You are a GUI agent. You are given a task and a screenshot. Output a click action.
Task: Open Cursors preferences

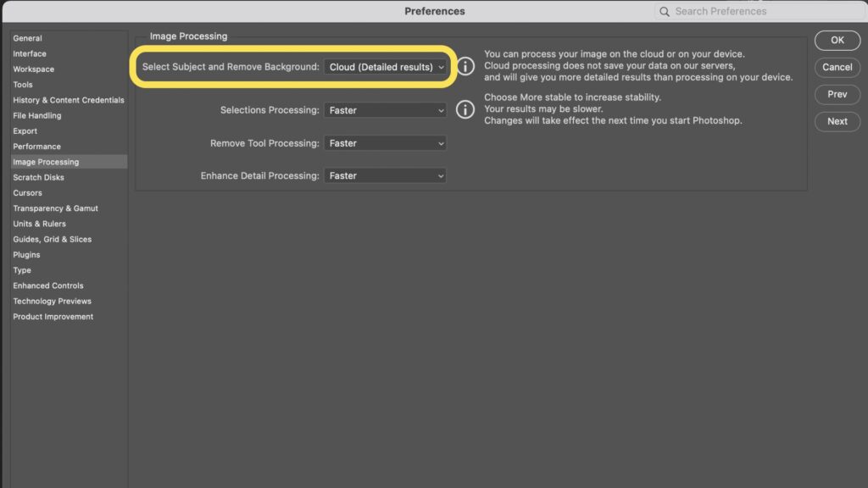[x=28, y=193]
